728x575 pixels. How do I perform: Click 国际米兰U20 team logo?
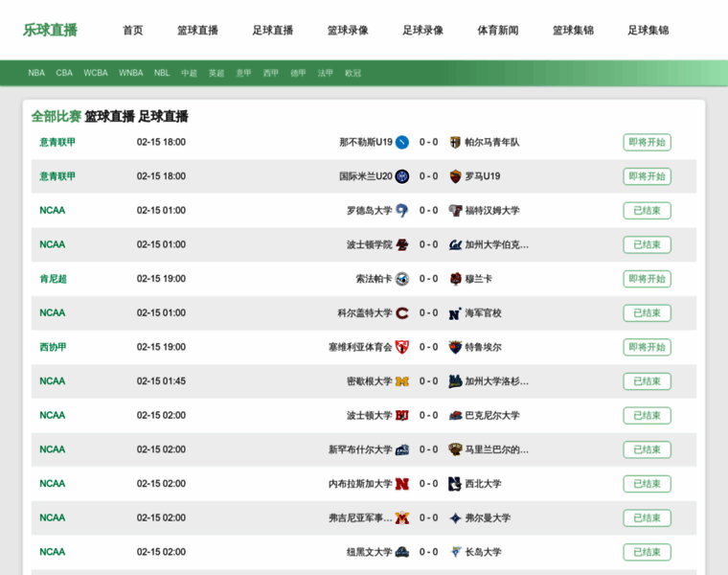[x=402, y=176]
